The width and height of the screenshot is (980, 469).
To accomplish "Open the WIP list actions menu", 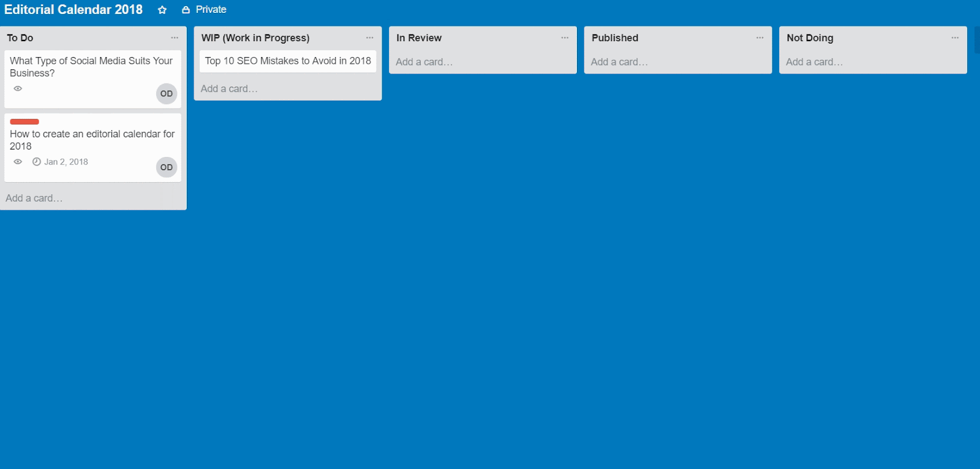I will (x=369, y=38).
